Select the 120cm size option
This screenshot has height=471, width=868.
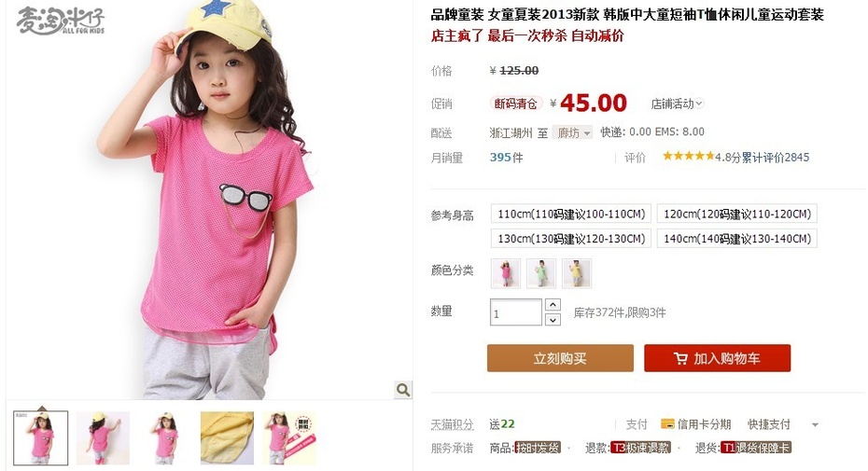[x=736, y=214]
